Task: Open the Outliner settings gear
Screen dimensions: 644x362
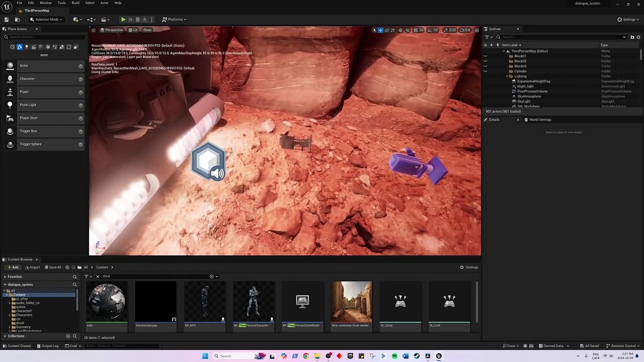Action: pyautogui.click(x=638, y=37)
